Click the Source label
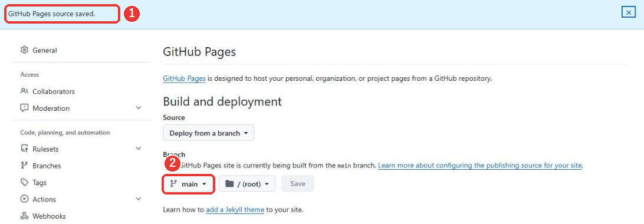Screen dimensions: 644x224 tap(174, 117)
